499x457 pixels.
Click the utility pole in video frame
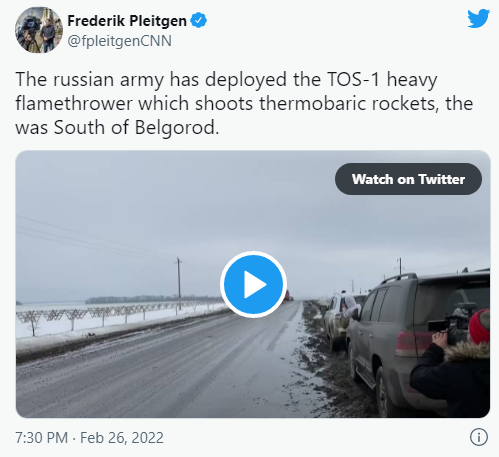tap(179, 283)
